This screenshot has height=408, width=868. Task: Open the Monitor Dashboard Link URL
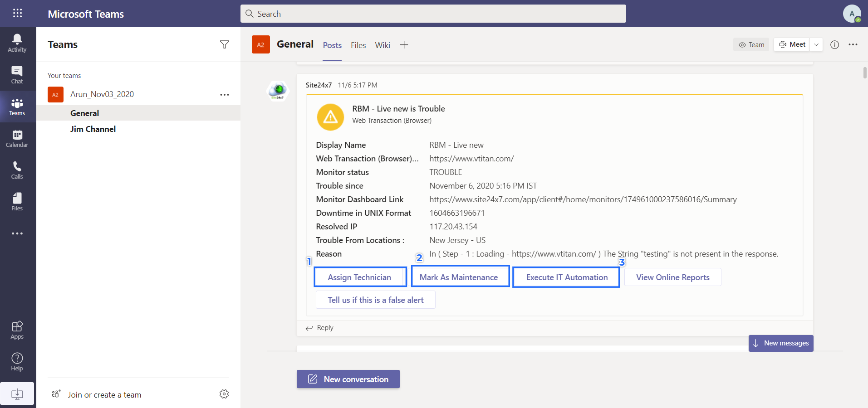pyautogui.click(x=583, y=199)
